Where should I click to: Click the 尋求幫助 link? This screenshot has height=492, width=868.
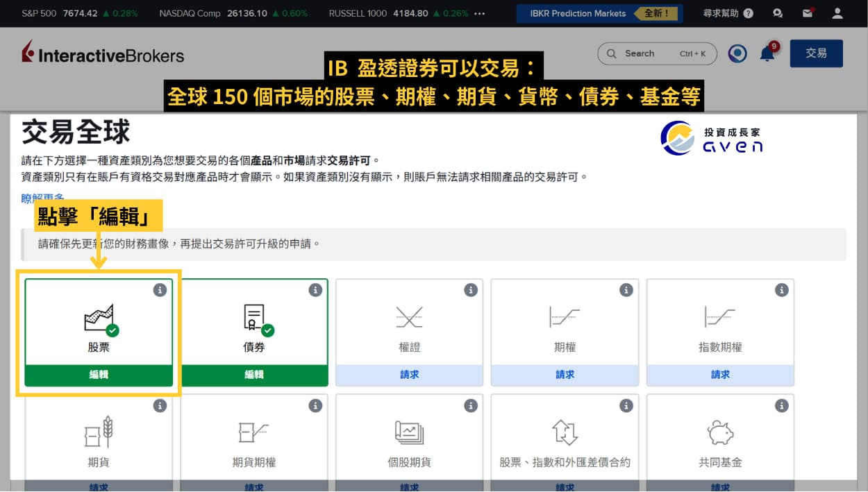coord(721,12)
